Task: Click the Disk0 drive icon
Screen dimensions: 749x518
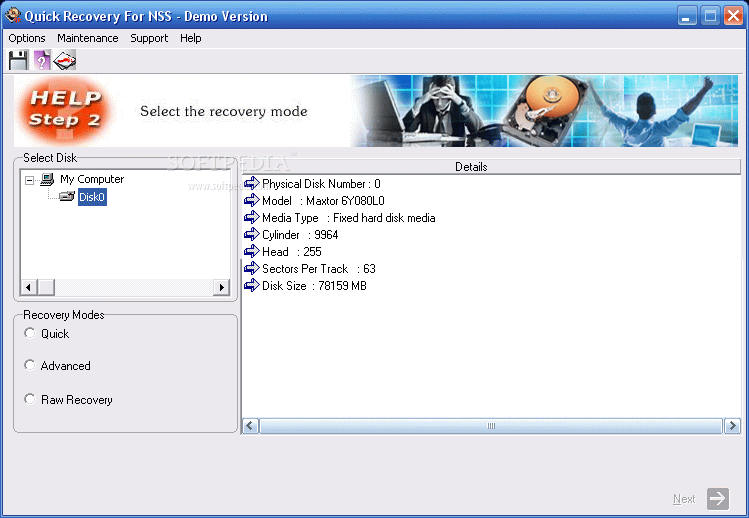Action: [x=67, y=196]
